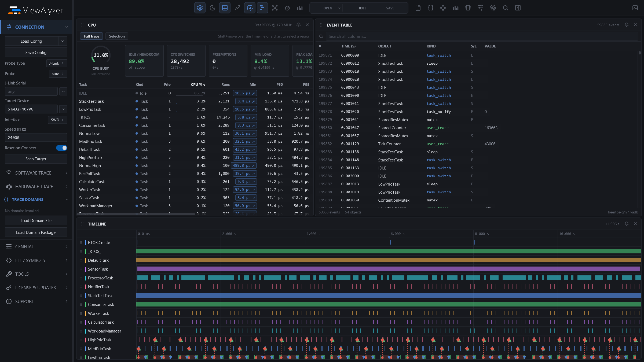
Task: Open the memory chip toolbar icon
Action: [468, 8]
